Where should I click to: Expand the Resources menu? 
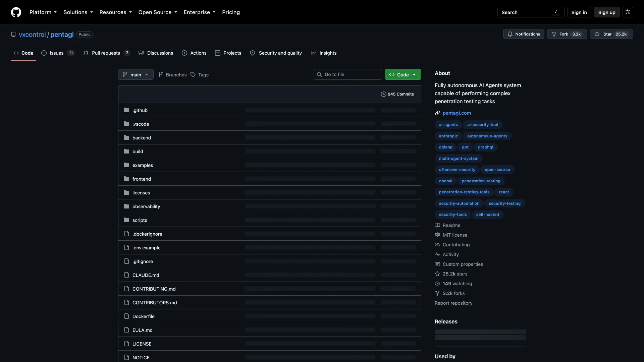[115, 12]
